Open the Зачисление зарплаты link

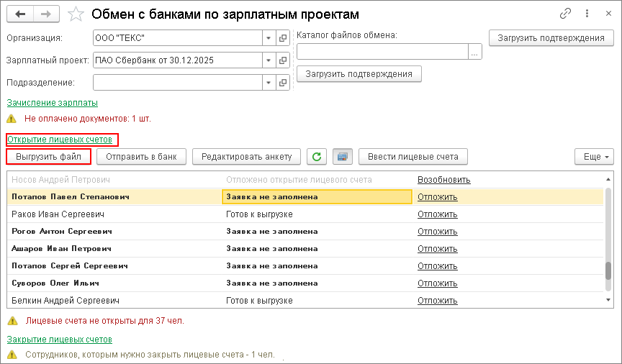[x=52, y=103]
